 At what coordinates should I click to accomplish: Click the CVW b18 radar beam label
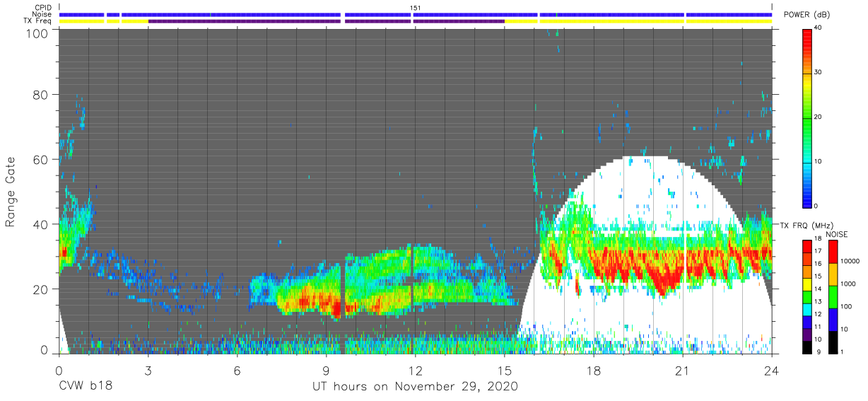click(85, 386)
